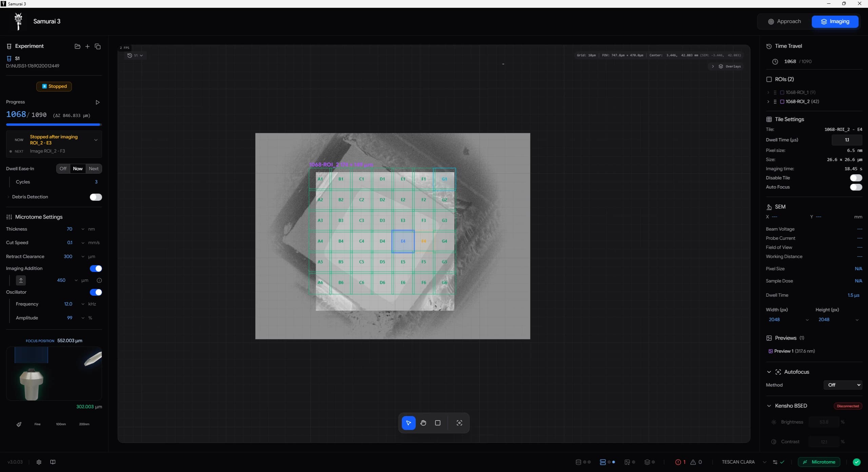Click the blue progress bar
The width and height of the screenshot is (868, 472).
(x=54, y=125)
